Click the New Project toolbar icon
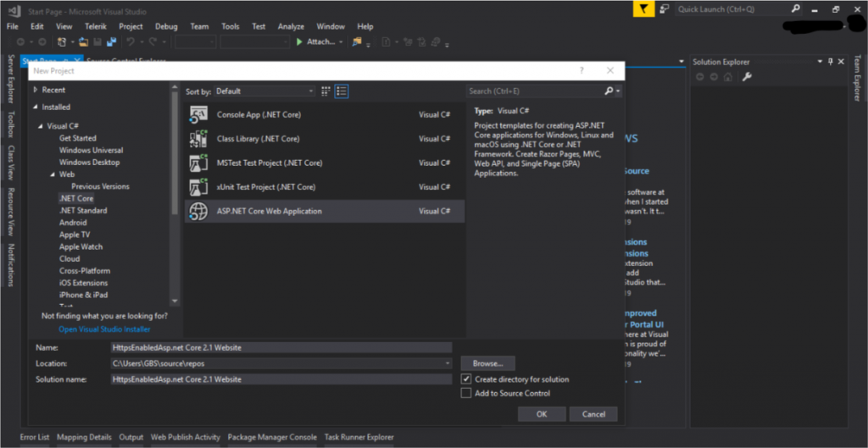Image resolution: width=868 pixels, height=448 pixels. coord(62,41)
